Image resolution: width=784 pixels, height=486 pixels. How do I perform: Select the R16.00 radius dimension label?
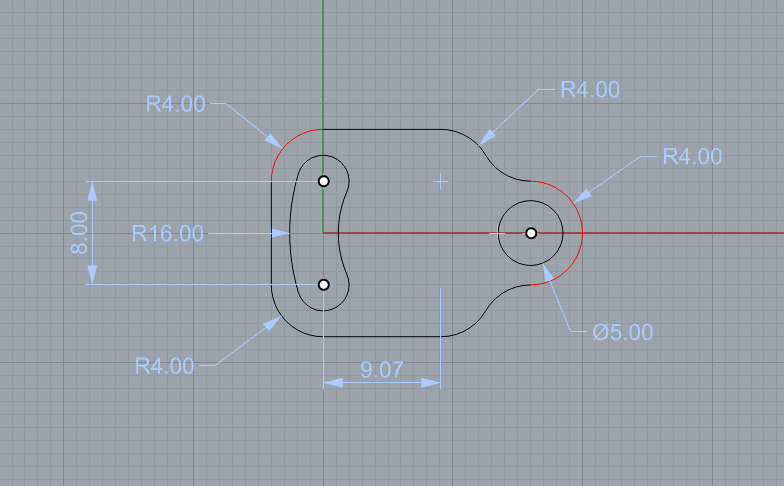click(x=168, y=234)
